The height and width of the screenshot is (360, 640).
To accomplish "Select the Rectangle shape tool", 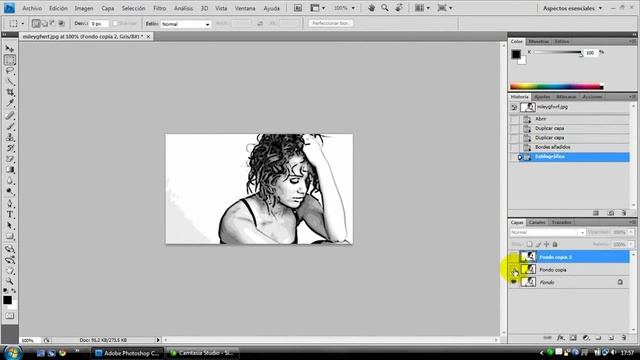I will point(9,236).
